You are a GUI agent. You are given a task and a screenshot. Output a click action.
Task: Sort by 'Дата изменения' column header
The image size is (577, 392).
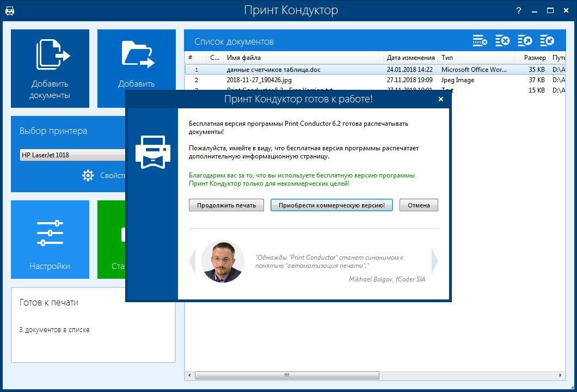410,57
